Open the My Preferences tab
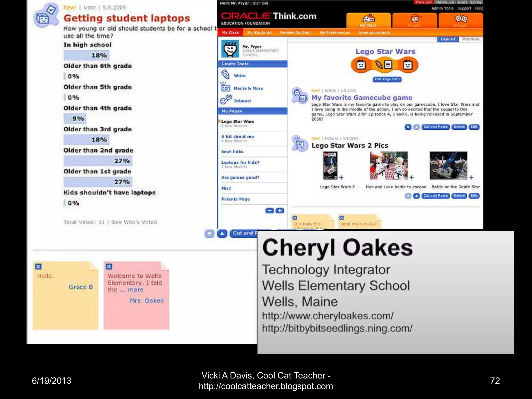The width and height of the screenshot is (532, 399). click(x=335, y=32)
